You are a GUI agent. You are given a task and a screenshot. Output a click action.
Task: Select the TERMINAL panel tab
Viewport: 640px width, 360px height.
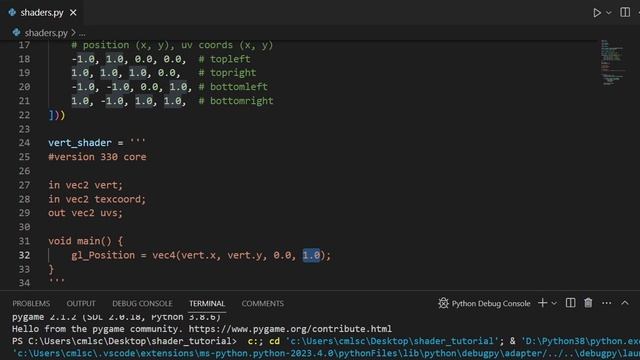click(207, 304)
